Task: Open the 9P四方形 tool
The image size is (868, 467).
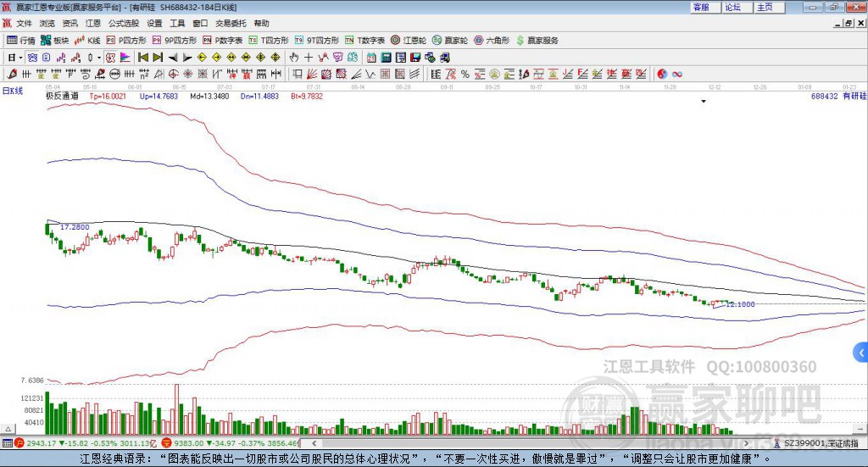Action: click(x=175, y=41)
